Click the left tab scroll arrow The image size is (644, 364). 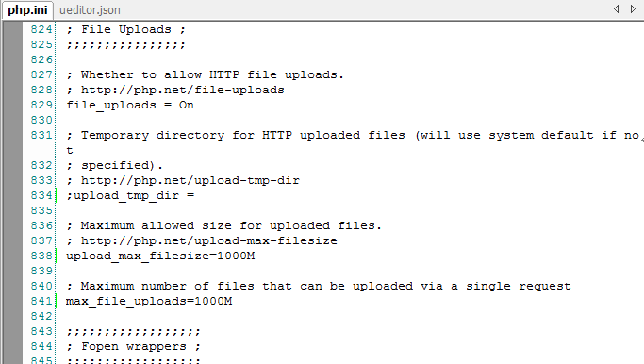tap(616, 8)
